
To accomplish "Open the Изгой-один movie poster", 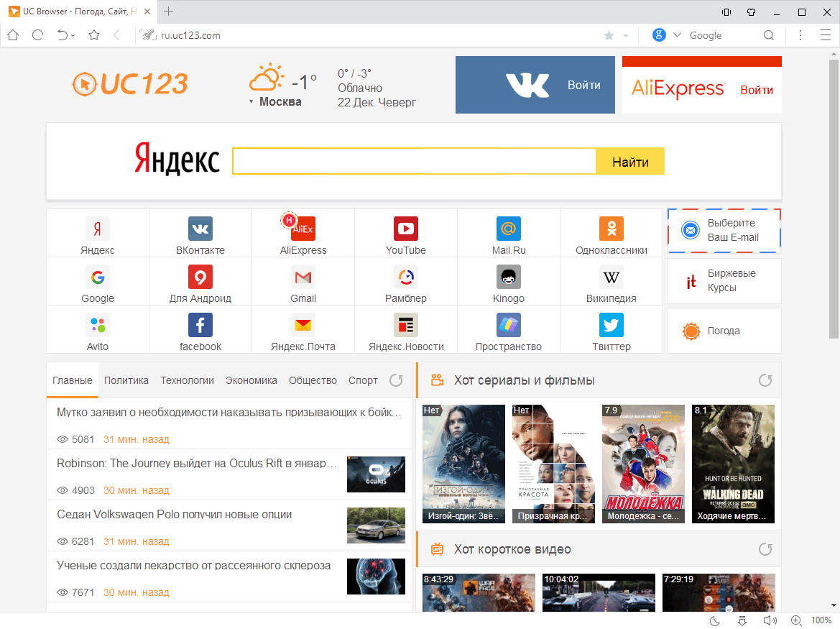I will (463, 464).
